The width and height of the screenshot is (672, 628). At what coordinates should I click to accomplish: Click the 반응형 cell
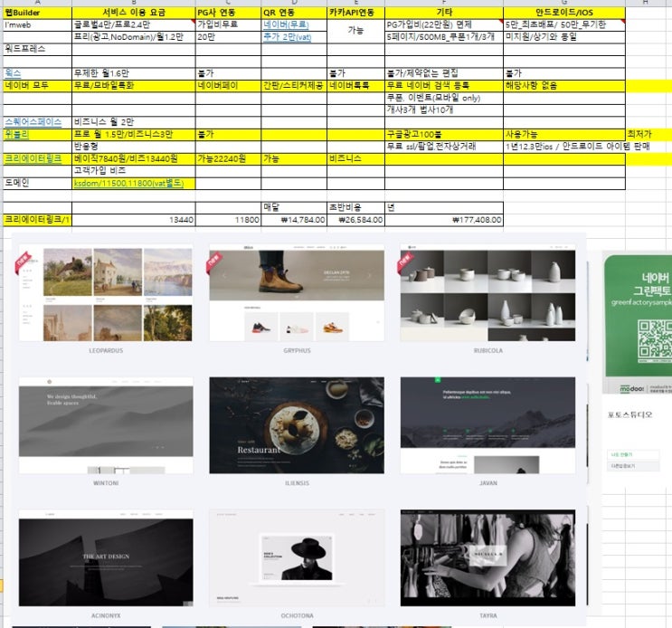coord(134,147)
